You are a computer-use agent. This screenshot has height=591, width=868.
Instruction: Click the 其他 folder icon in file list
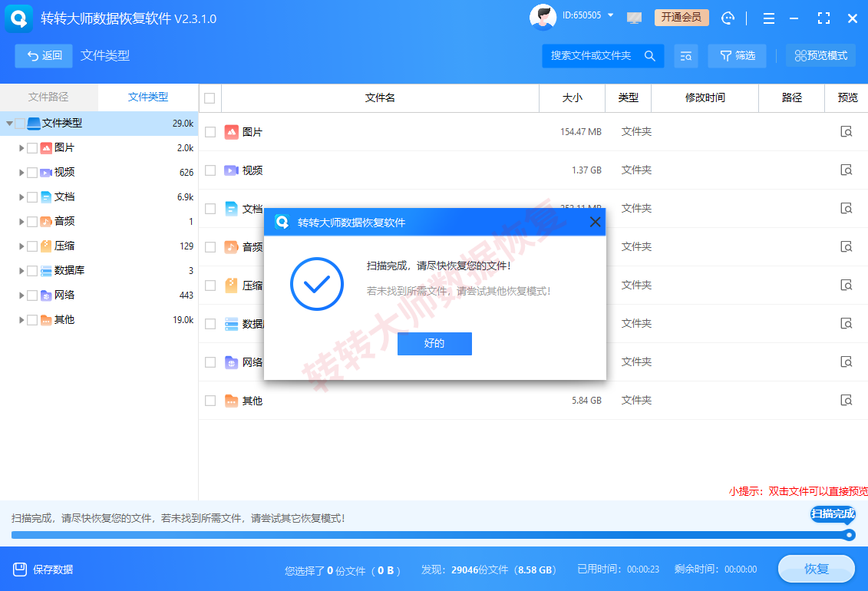[x=232, y=400]
